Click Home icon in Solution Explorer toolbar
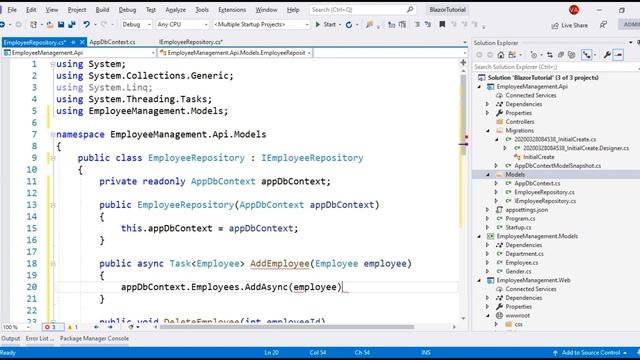 [x=501, y=55]
